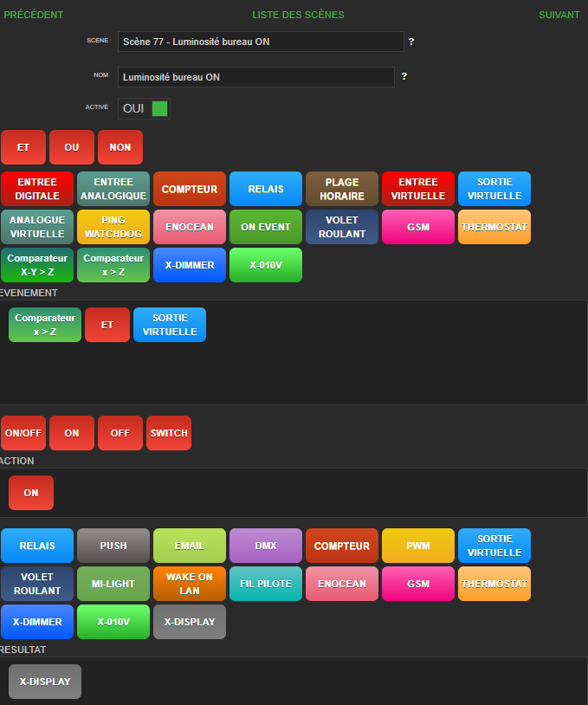Image resolution: width=588 pixels, height=705 pixels.
Task: Select the FIL PILOTE result block
Action: (266, 584)
